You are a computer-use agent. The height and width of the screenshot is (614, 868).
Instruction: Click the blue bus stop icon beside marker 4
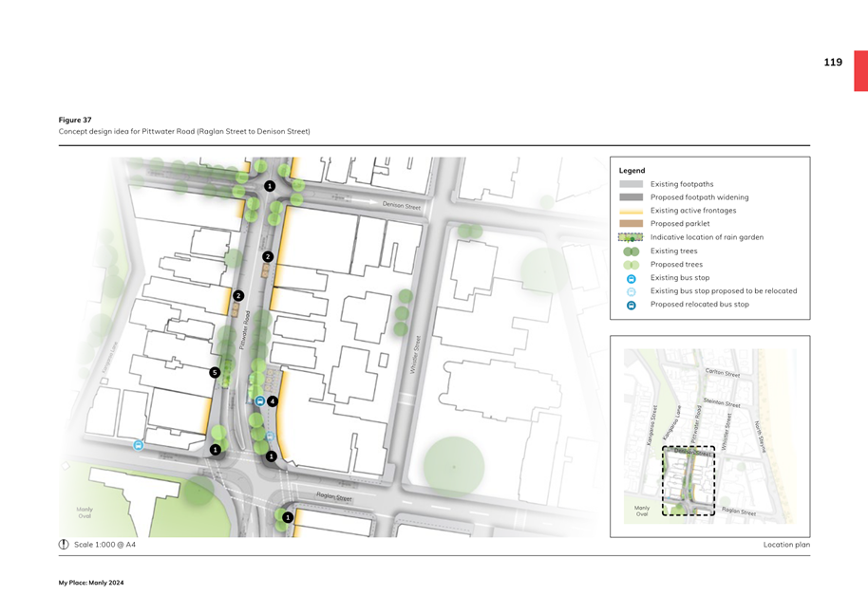point(259,401)
